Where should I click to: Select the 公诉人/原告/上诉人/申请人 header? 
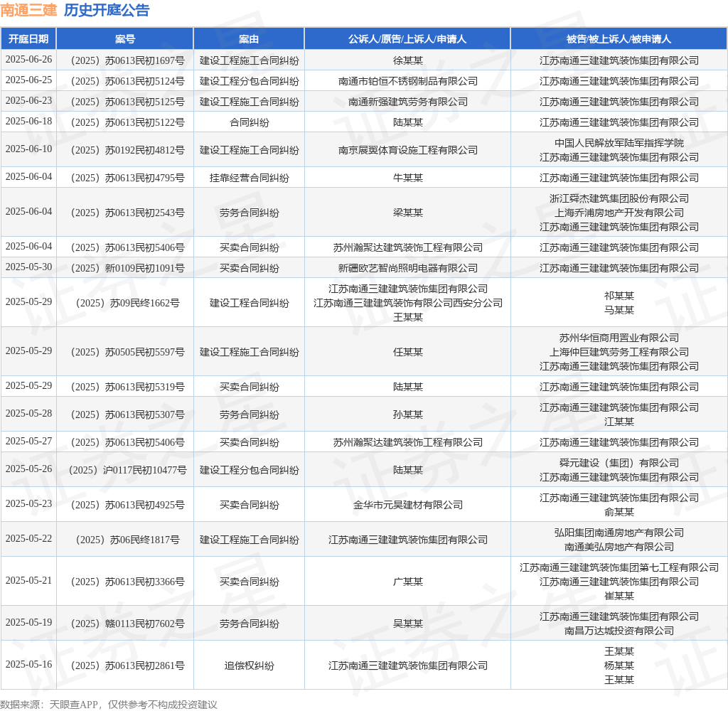coord(407,39)
